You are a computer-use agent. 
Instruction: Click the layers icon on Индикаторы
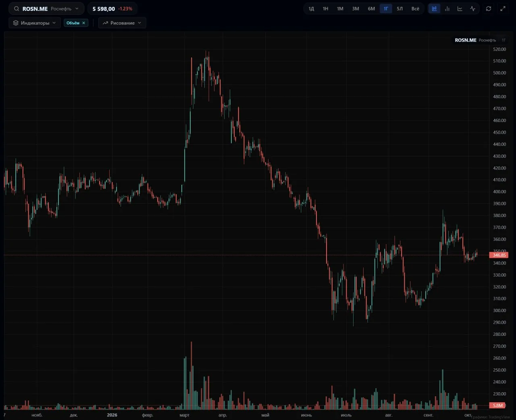pos(16,23)
